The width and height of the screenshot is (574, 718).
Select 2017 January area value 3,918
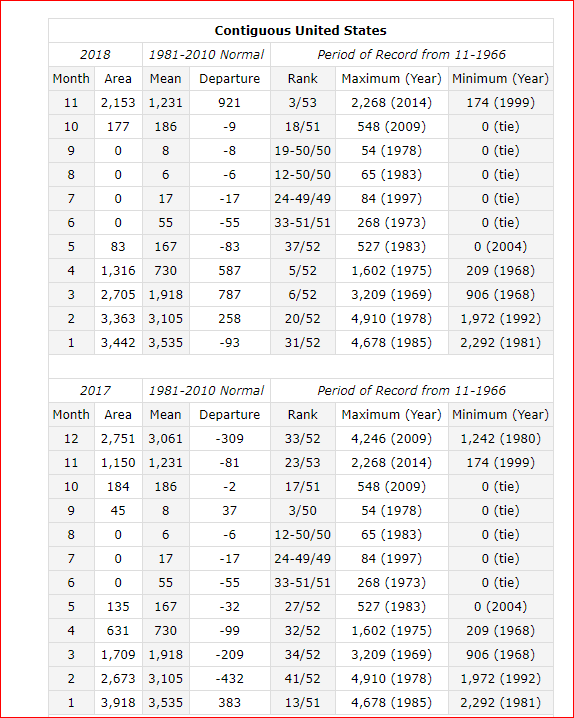tap(118, 702)
